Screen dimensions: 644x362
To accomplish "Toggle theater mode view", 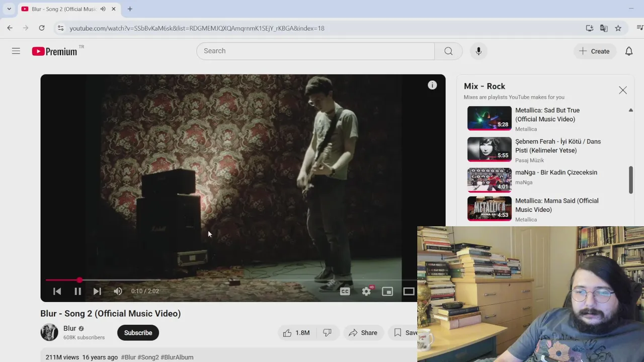I will pos(409,291).
